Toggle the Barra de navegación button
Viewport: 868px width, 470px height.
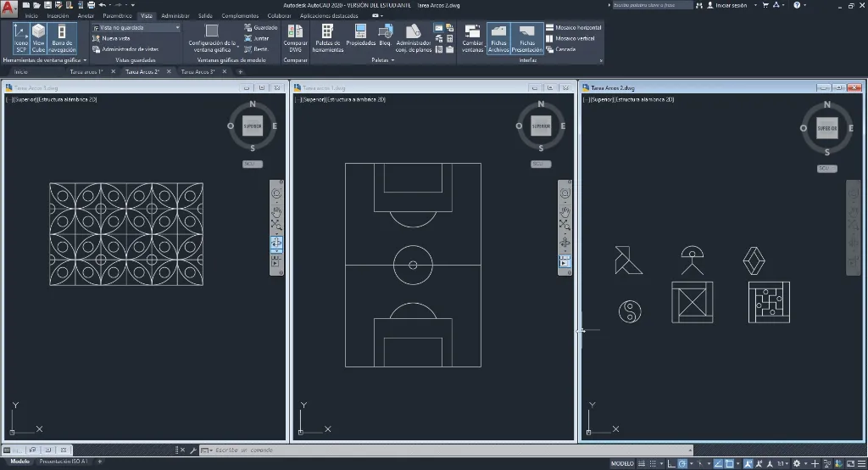62,38
